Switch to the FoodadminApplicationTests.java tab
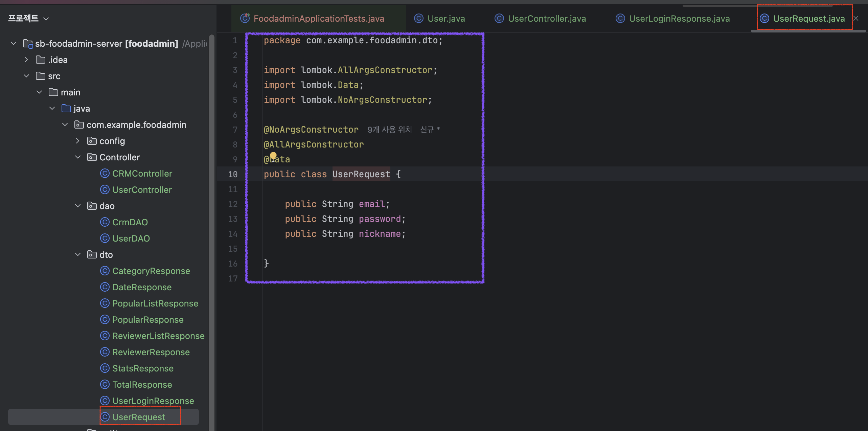This screenshot has height=431, width=868. coord(319,19)
